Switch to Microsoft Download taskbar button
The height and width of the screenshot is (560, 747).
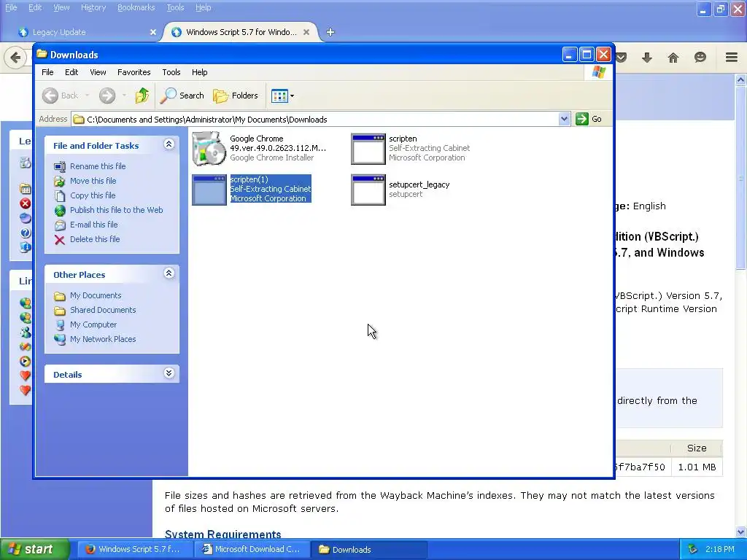(x=251, y=549)
